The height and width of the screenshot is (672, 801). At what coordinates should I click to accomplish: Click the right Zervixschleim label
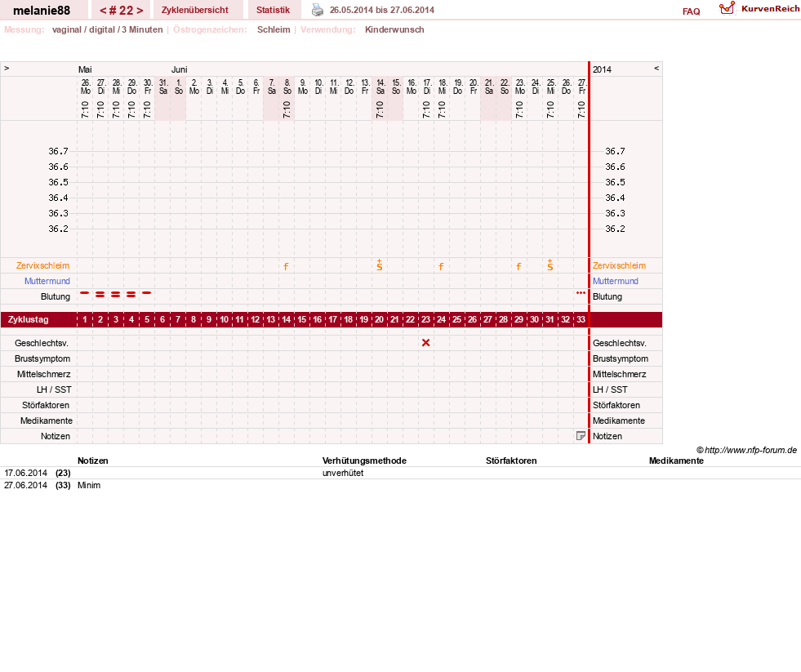click(x=619, y=265)
